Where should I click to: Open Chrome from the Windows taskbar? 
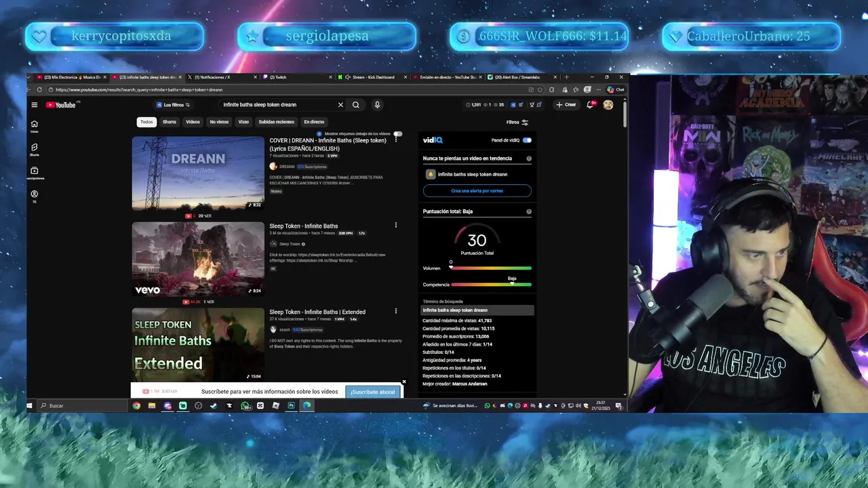pos(136,406)
